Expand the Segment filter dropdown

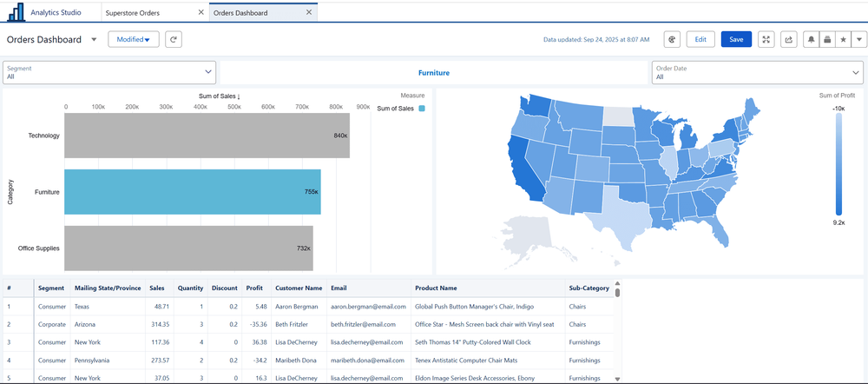208,72
